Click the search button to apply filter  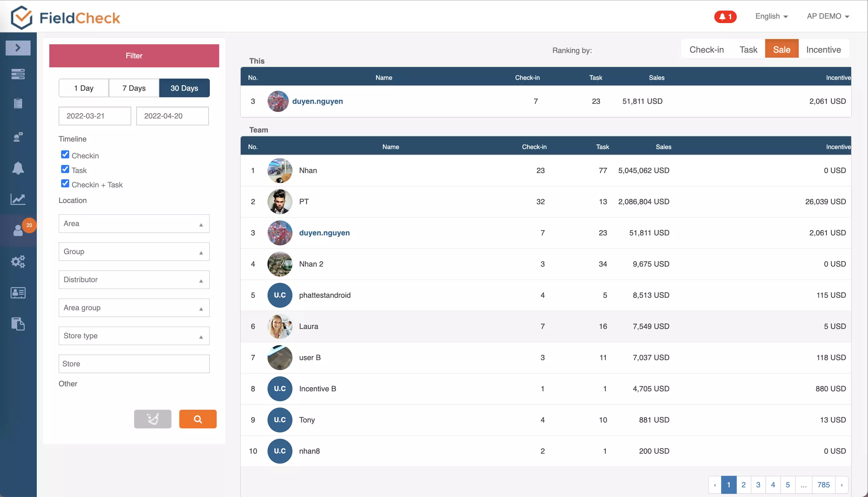pos(198,418)
